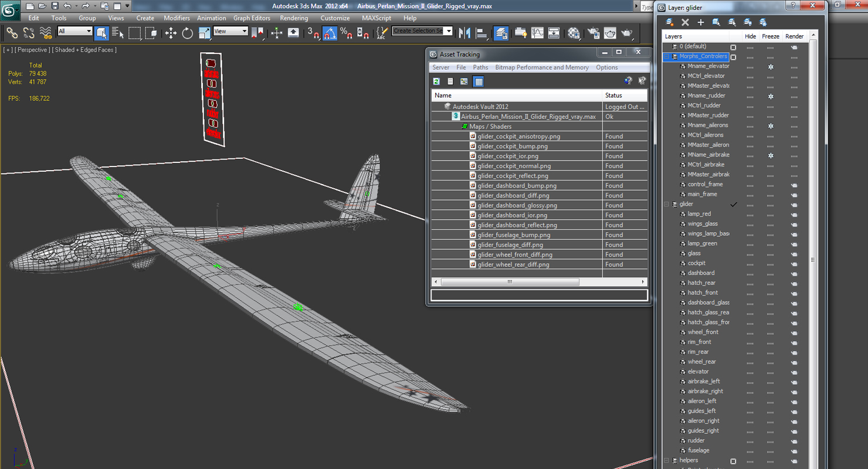The height and width of the screenshot is (469, 868).
Task: Open the selection filter 'All' dropdown
Action: pos(75,31)
